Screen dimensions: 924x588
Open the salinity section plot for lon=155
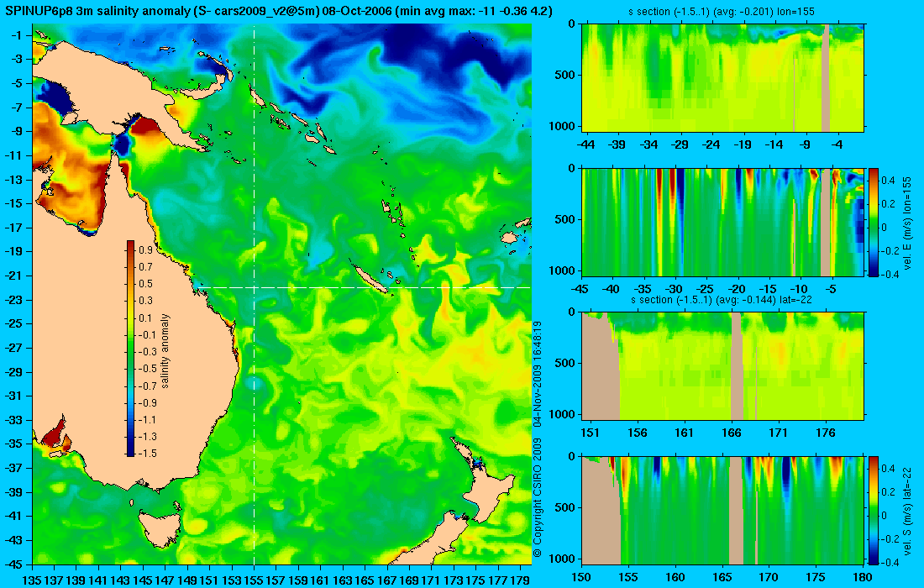(x=723, y=77)
